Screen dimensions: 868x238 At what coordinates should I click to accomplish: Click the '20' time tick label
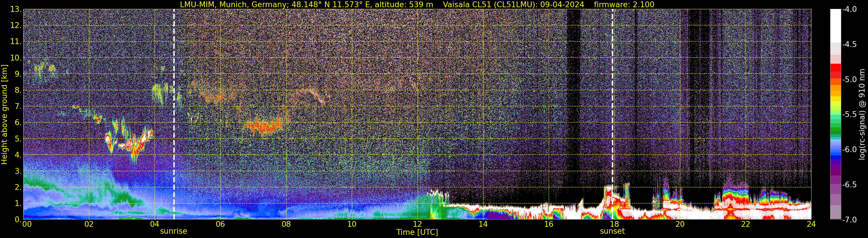pos(680,224)
